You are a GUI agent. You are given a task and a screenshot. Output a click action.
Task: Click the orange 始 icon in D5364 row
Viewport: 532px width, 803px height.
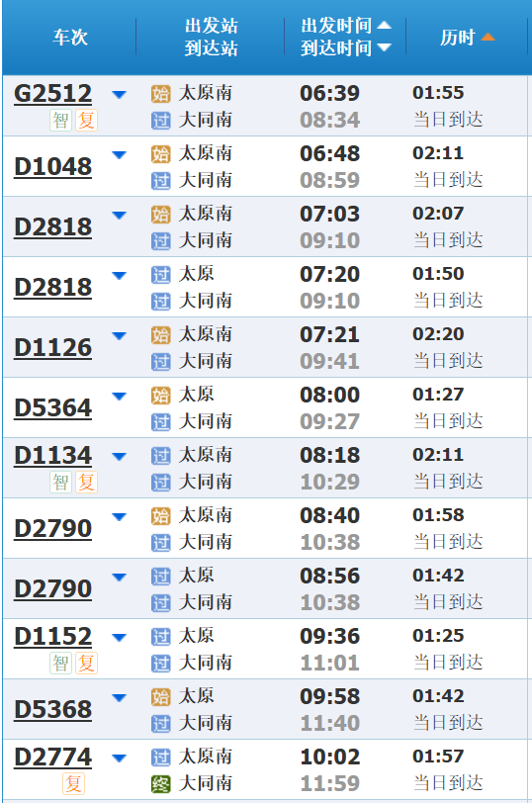point(161,396)
